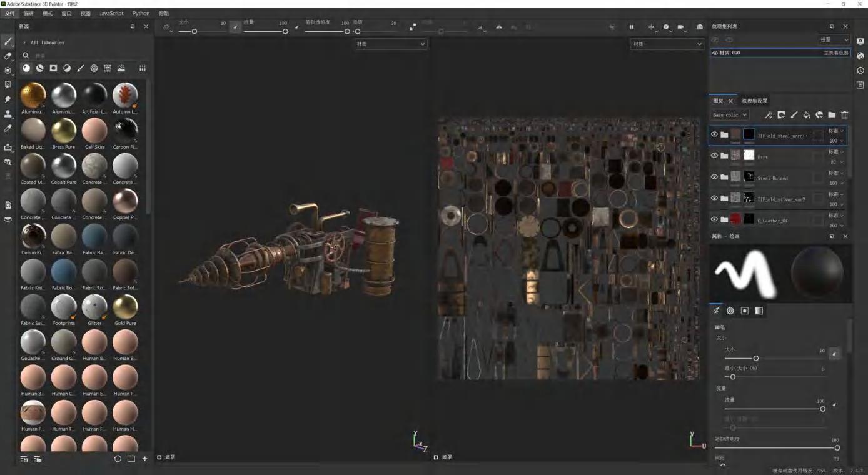868x475 pixels.
Task: Open blend mode dropdown for C_Leather_04 layer
Action: (837, 216)
